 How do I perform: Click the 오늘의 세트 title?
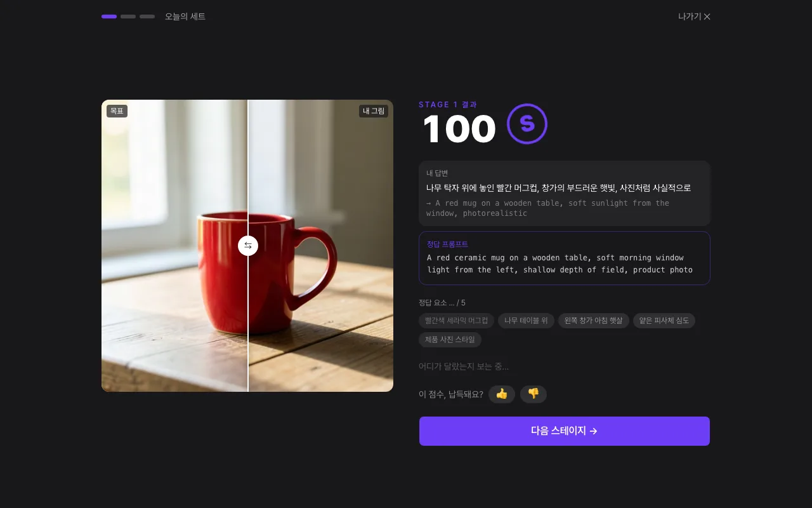tap(185, 17)
